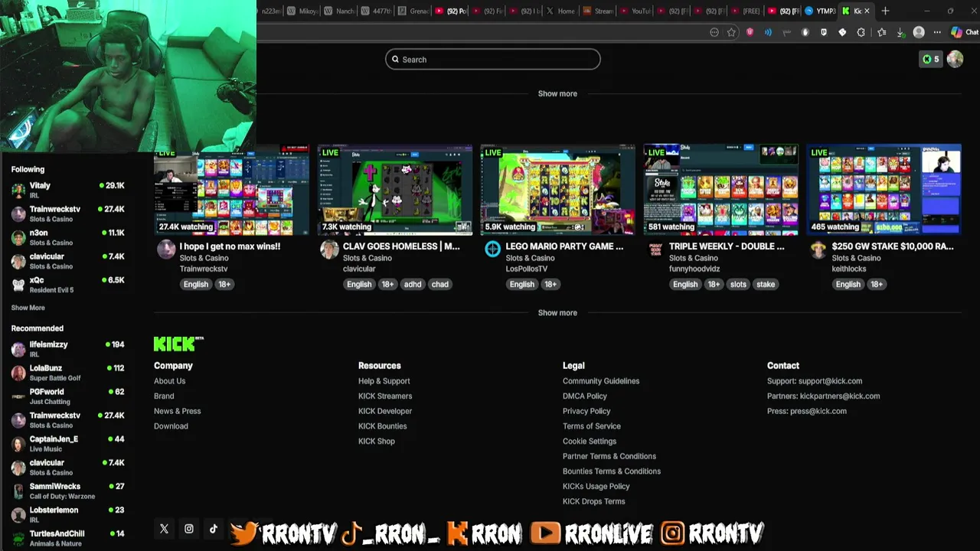Open the Instagram footer icon
Viewport: 980px width, 551px height.
click(x=189, y=529)
